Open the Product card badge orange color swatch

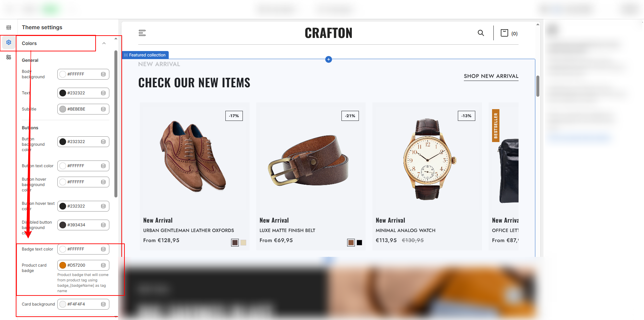(x=63, y=265)
